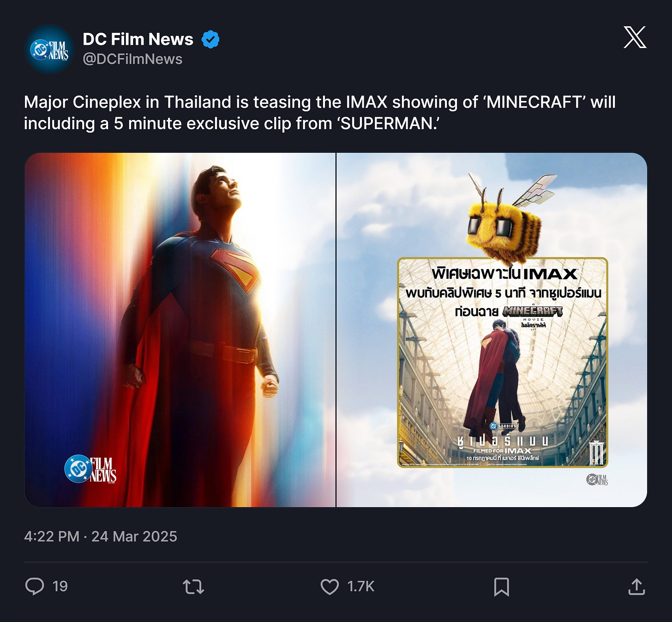Open the DC Film News display name link
Image resolution: width=672 pixels, height=622 pixels.
tap(138, 39)
